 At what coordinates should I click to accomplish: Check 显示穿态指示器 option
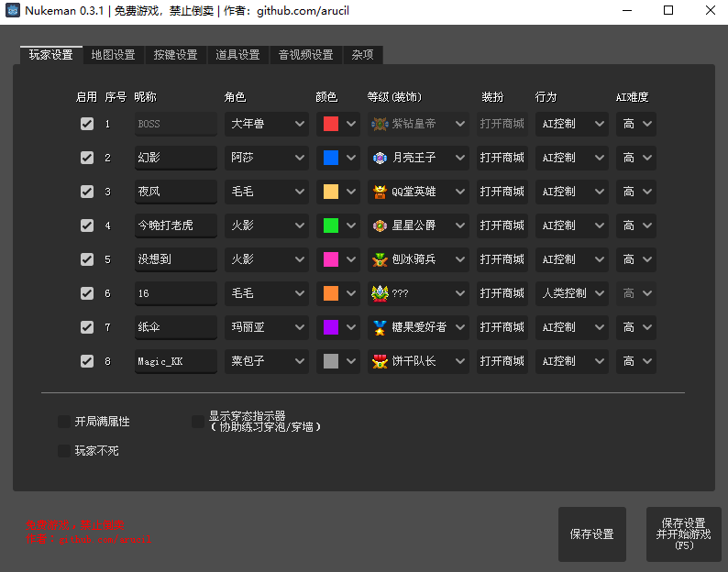click(x=198, y=422)
